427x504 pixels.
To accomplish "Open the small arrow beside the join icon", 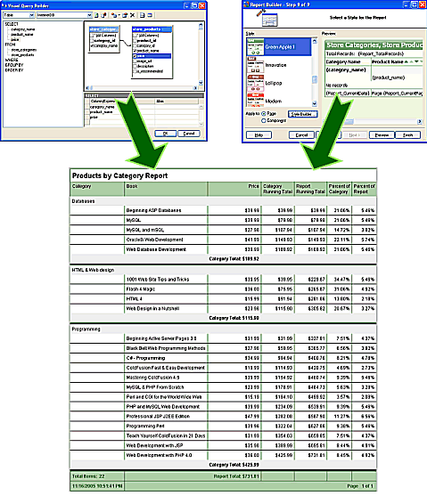I will (x=119, y=15).
